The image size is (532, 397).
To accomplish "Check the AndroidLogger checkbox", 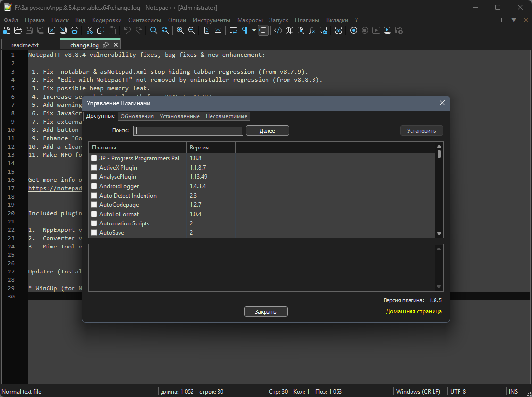I will click(94, 186).
